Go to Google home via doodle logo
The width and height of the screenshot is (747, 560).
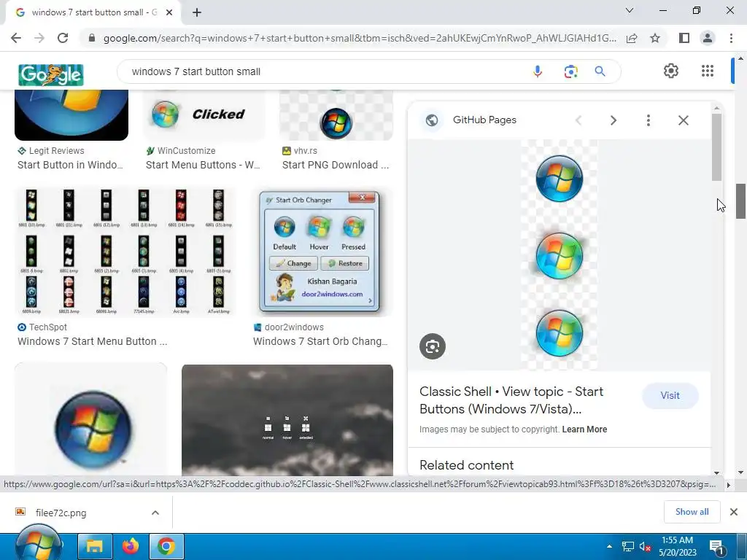[x=51, y=75]
